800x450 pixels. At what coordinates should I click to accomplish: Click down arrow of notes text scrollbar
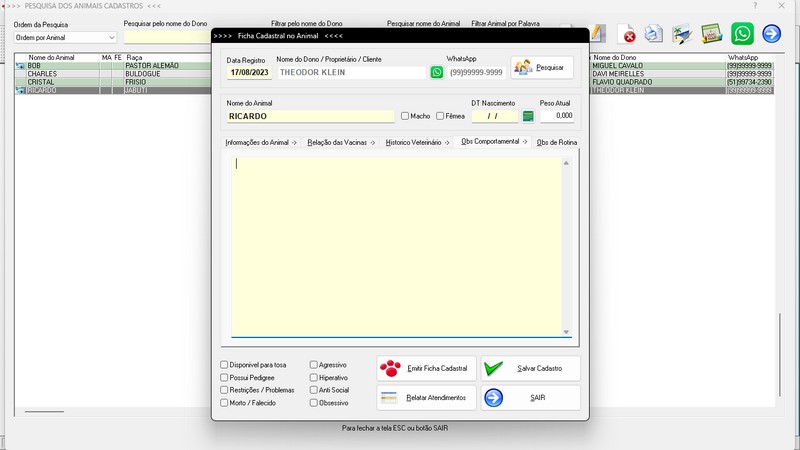pyautogui.click(x=566, y=332)
